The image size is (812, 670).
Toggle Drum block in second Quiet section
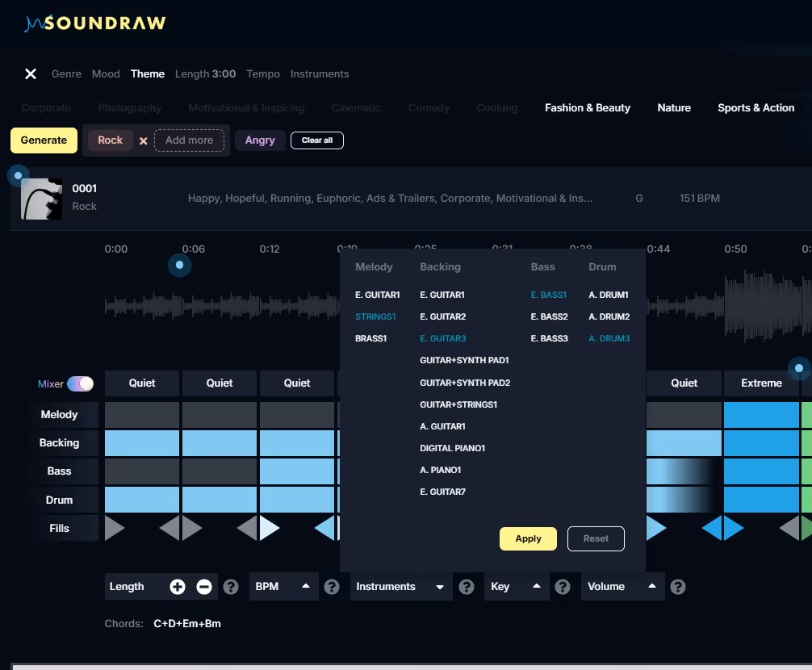(220, 500)
